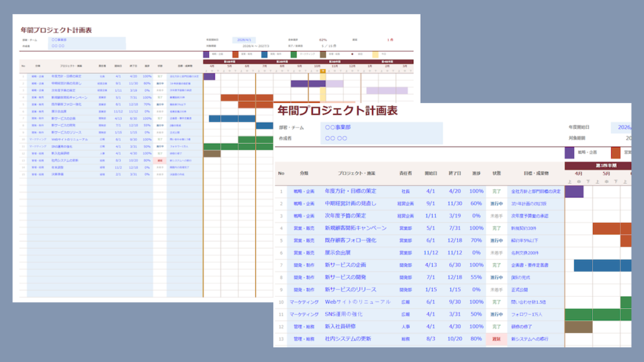
Task: Select the ○○事業部 department field in front sheet
Action: [x=382, y=127]
